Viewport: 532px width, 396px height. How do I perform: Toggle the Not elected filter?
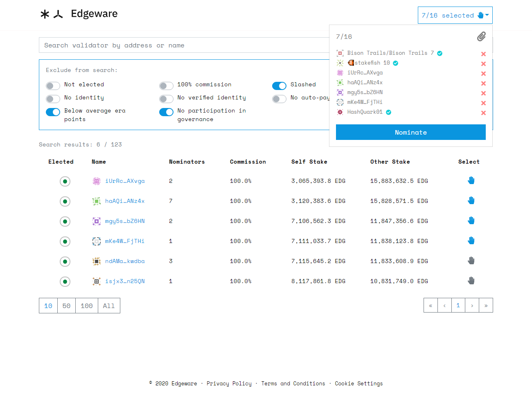(53, 85)
